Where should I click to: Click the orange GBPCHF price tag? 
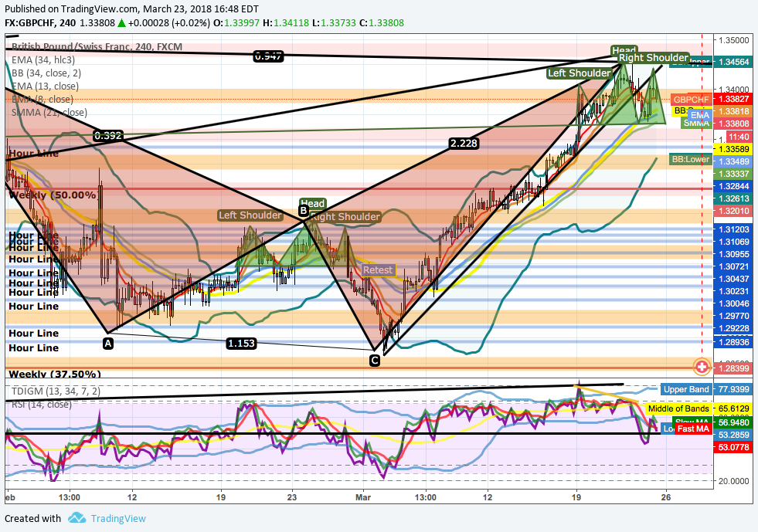(691, 100)
